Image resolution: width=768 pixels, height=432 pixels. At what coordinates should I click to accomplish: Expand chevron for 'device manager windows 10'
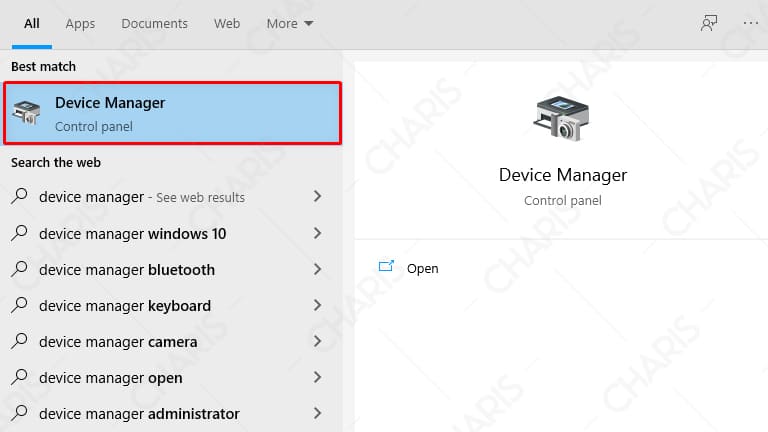coord(317,233)
